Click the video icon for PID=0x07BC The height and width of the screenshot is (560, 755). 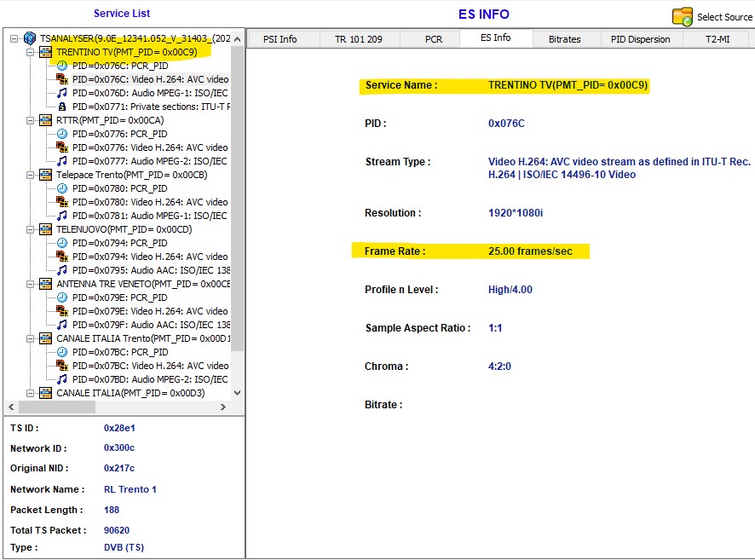coord(62,366)
